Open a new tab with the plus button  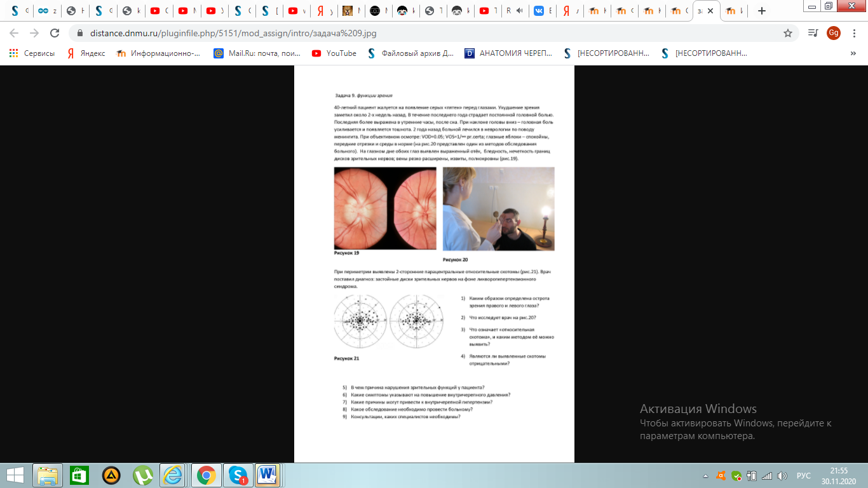tap(762, 11)
